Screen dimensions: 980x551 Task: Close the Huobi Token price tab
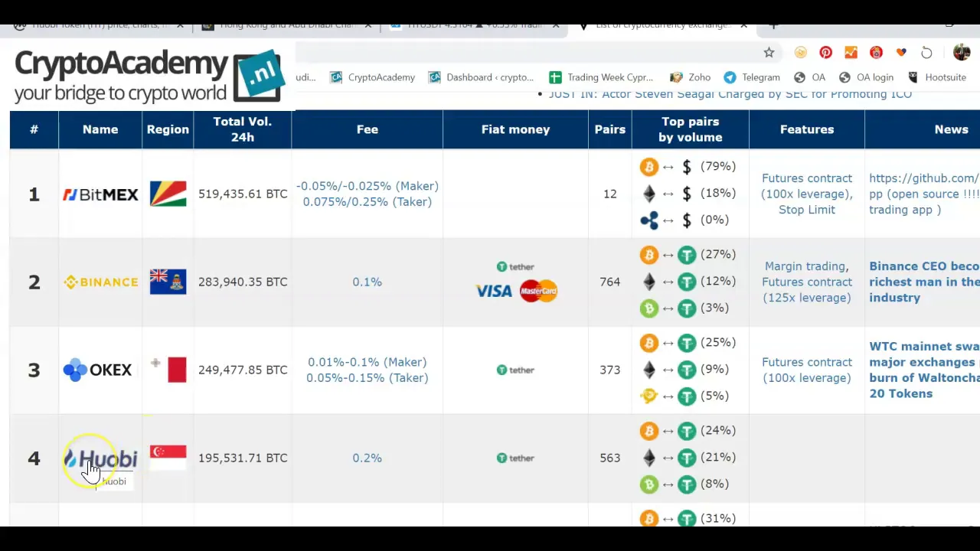pos(180,25)
